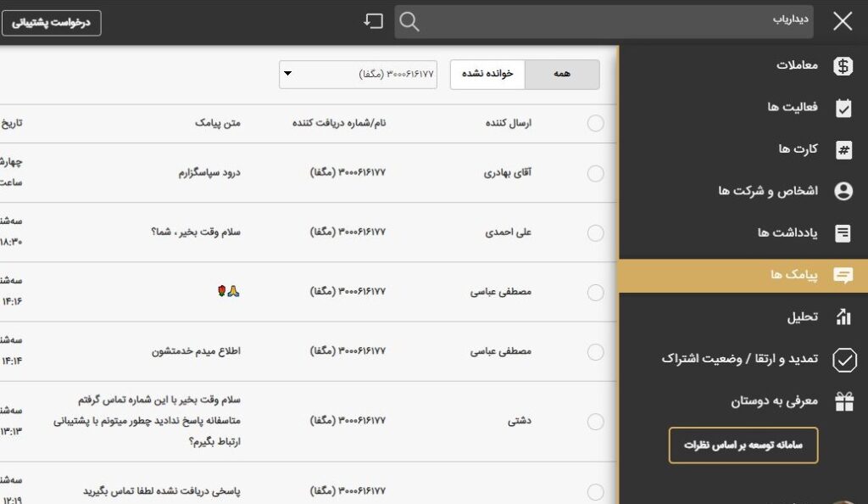Viewport: 868px width, 504px height.
Task: Click the emoji message from مصطفی عباسی
Action: [229, 291]
